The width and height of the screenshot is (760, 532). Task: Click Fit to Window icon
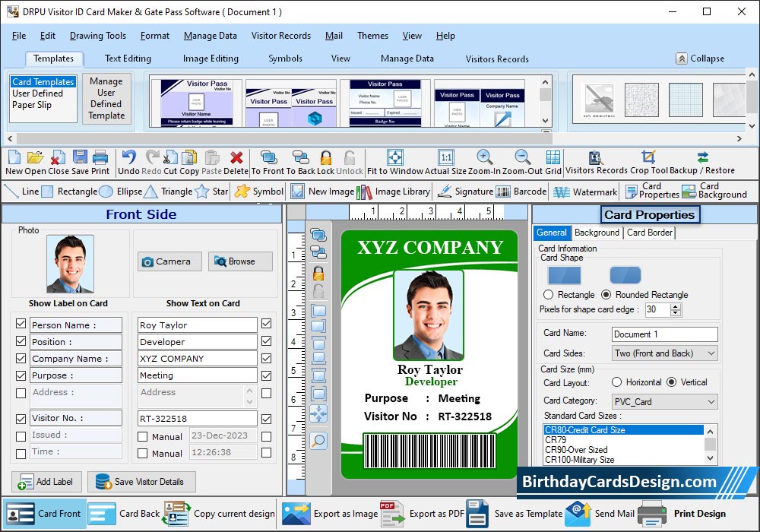click(395, 157)
